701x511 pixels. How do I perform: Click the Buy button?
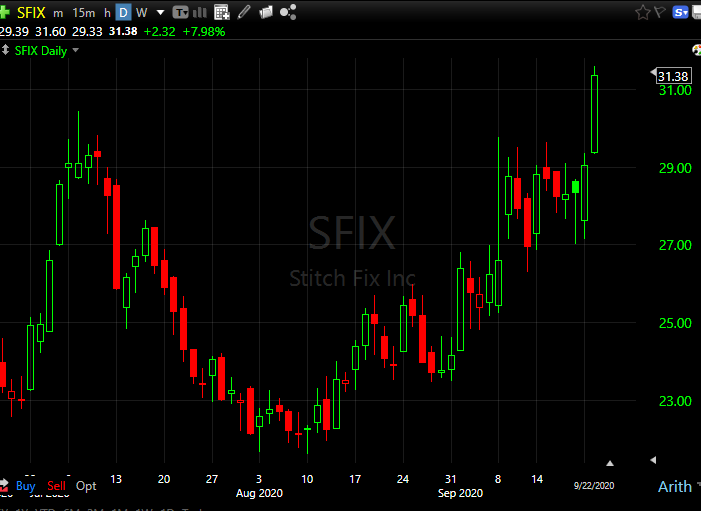25,486
